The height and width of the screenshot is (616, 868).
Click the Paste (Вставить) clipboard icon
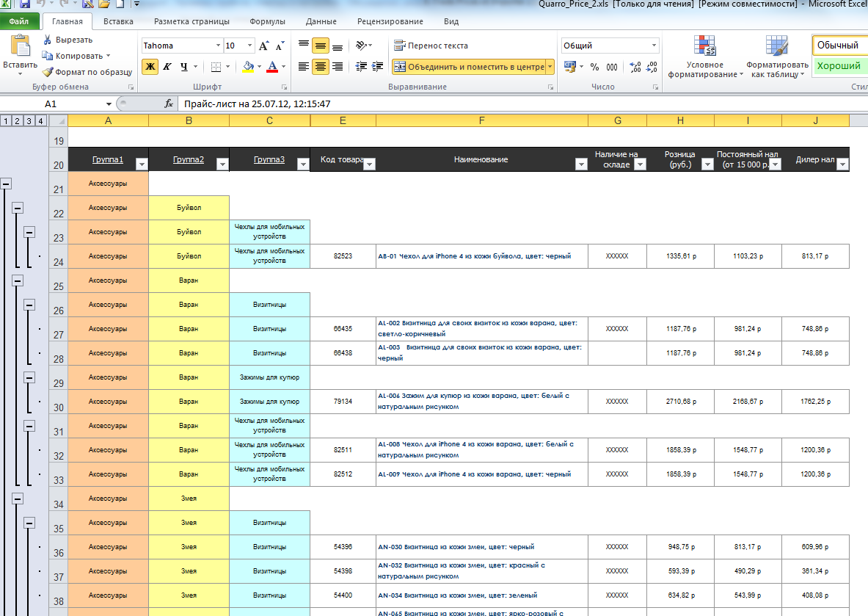(x=21, y=46)
